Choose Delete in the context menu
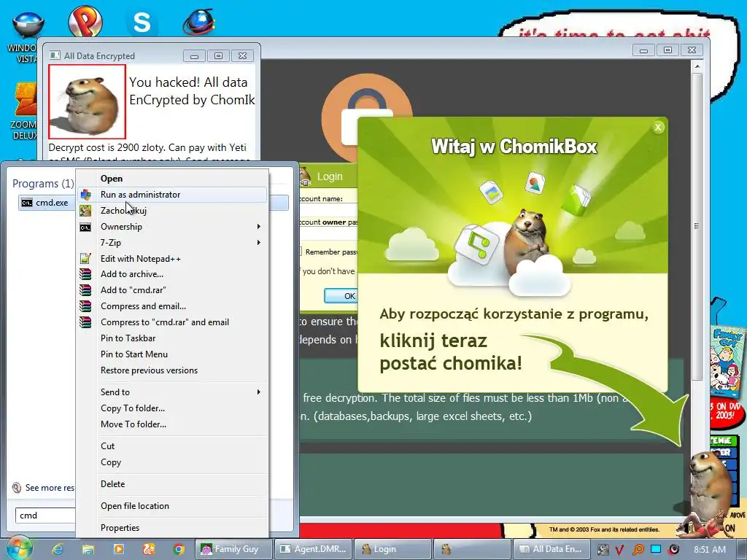The height and width of the screenshot is (560, 747). [x=113, y=484]
